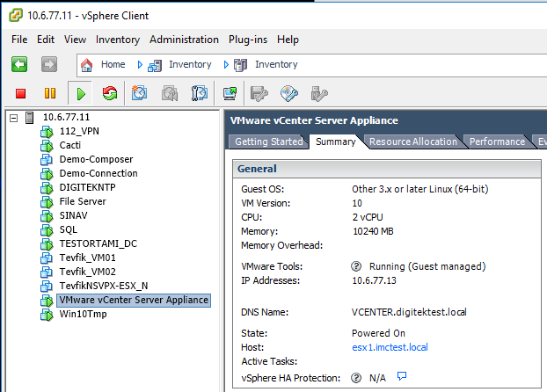Click the VM icon next to Demo-Composer
This screenshot has width=547, height=392.
point(47,160)
